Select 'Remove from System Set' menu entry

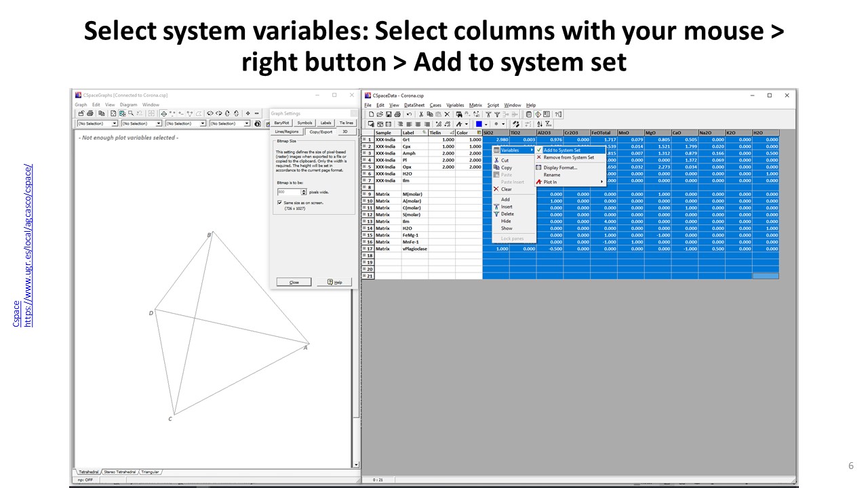(568, 157)
